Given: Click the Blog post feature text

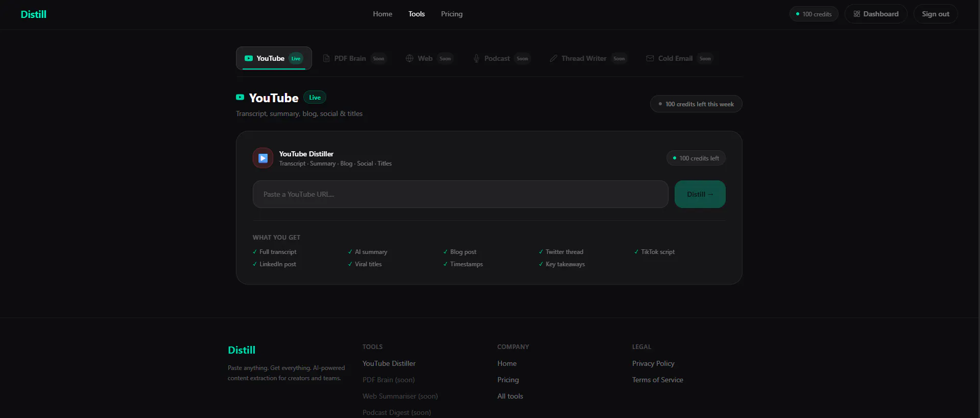Looking at the screenshot, I should (x=463, y=252).
